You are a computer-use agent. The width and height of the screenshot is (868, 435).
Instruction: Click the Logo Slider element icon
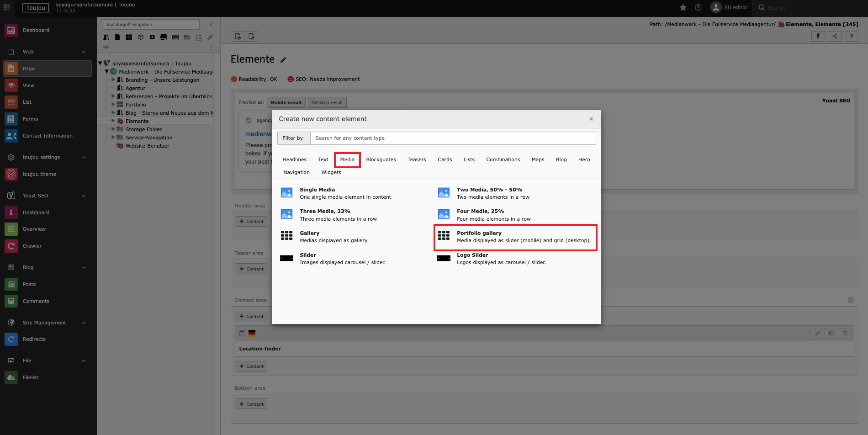click(444, 258)
